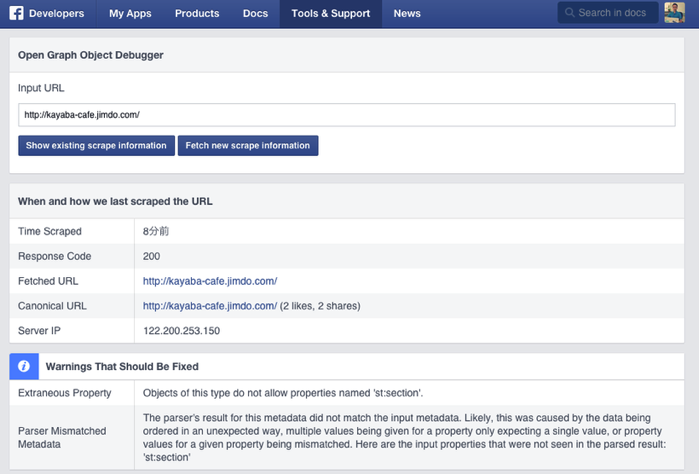Screen dimensions: 699x474
Task: Go to Developers home link
Action: [x=56, y=13]
